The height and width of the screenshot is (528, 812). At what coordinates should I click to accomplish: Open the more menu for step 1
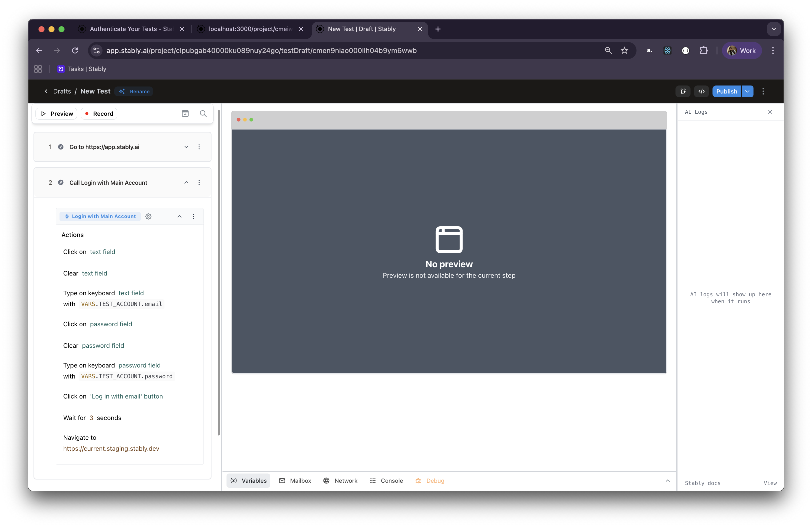click(x=199, y=147)
